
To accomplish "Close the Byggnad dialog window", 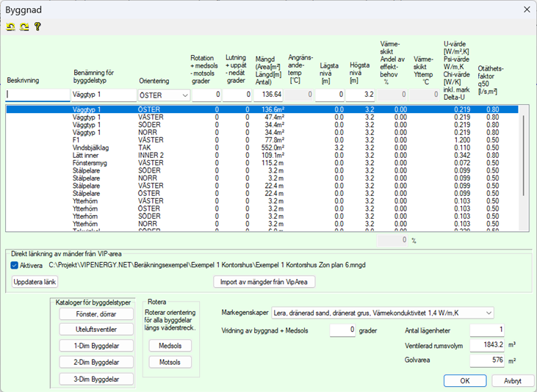I will click(525, 9).
